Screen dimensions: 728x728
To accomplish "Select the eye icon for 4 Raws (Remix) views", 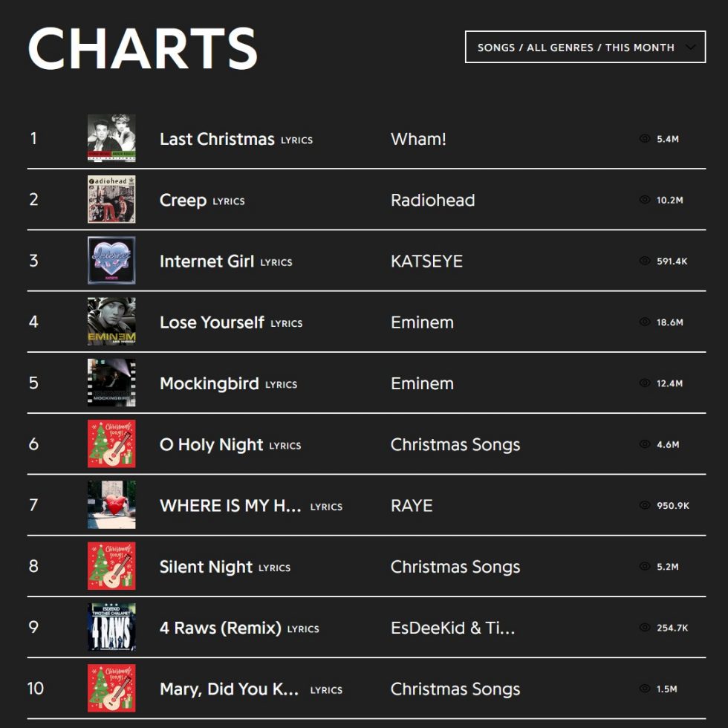I will pos(643,628).
